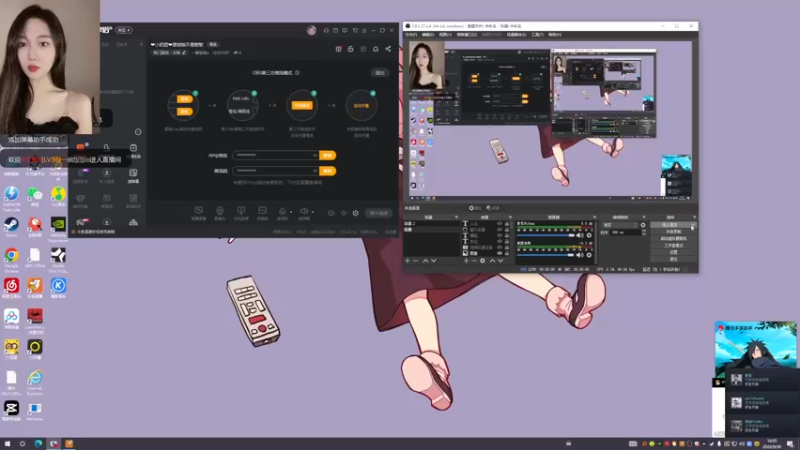Click the bell notification icon in streaming app
Viewport: 800px width, 450px height.
tap(376, 48)
